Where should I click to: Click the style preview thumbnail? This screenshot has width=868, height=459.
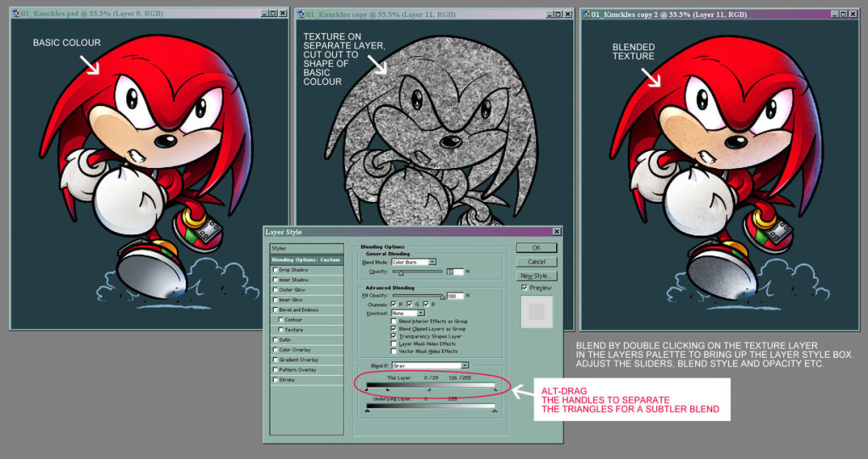pyautogui.click(x=537, y=312)
